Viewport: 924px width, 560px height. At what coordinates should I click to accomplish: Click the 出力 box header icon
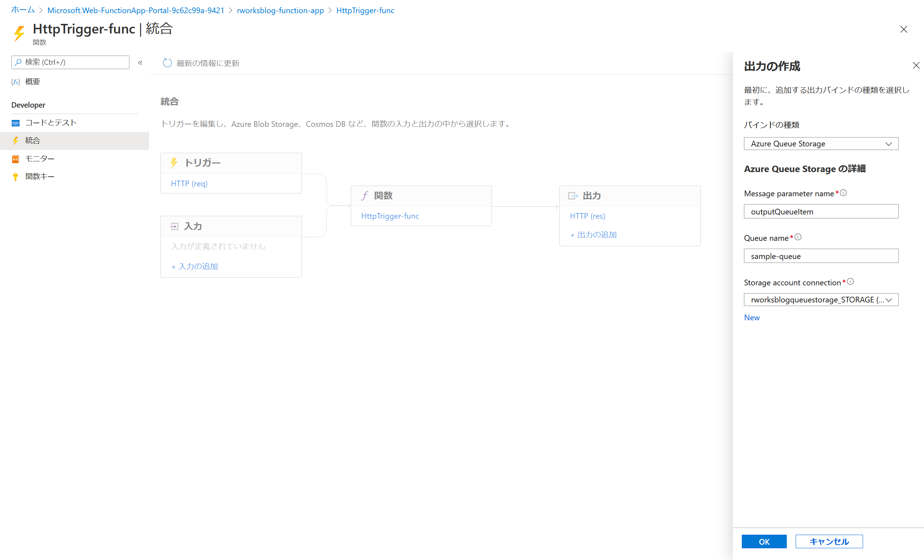click(573, 196)
